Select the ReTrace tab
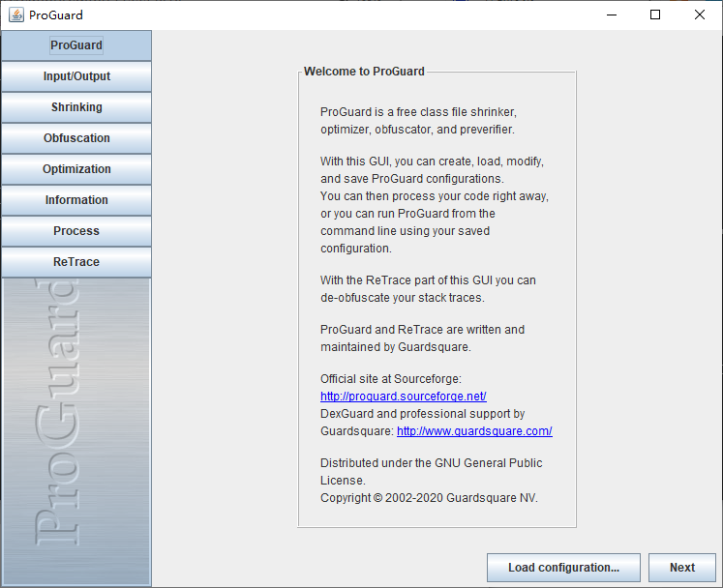The width and height of the screenshot is (723, 588). pos(76,262)
